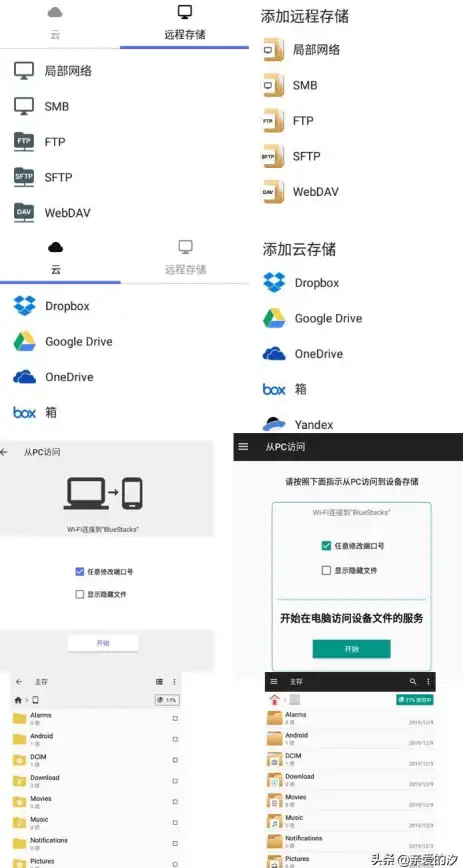The height and width of the screenshot is (868, 463).
Task: Tap orange FTP folder icon
Action: 272,121
